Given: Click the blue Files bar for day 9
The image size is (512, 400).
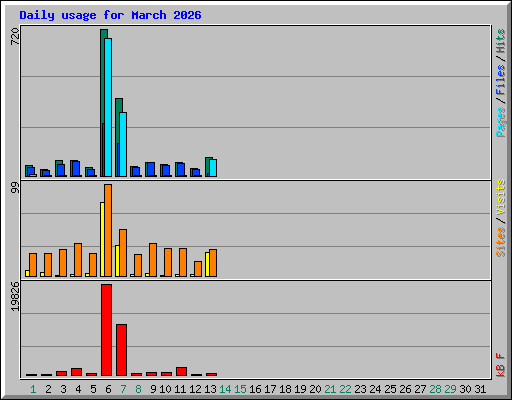Looking at the screenshot, I should coord(151,169).
